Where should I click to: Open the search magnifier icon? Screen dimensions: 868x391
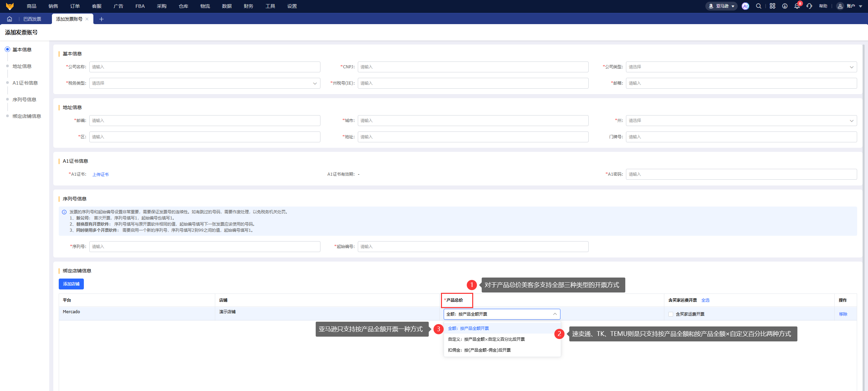coord(758,6)
